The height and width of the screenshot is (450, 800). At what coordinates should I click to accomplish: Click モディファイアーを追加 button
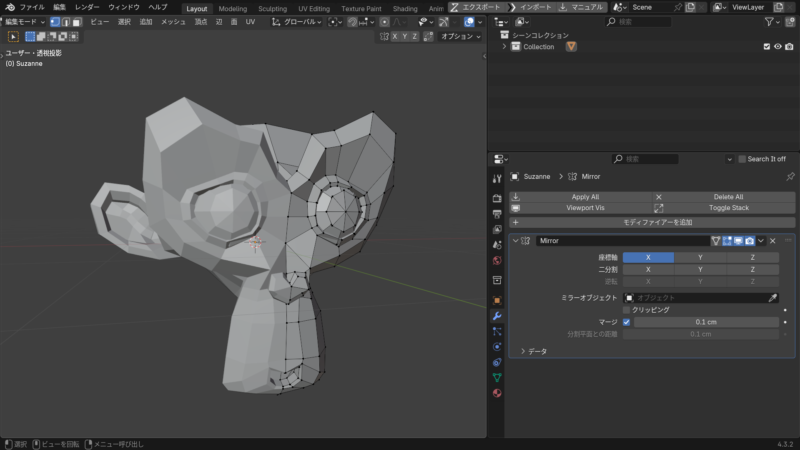click(652, 222)
